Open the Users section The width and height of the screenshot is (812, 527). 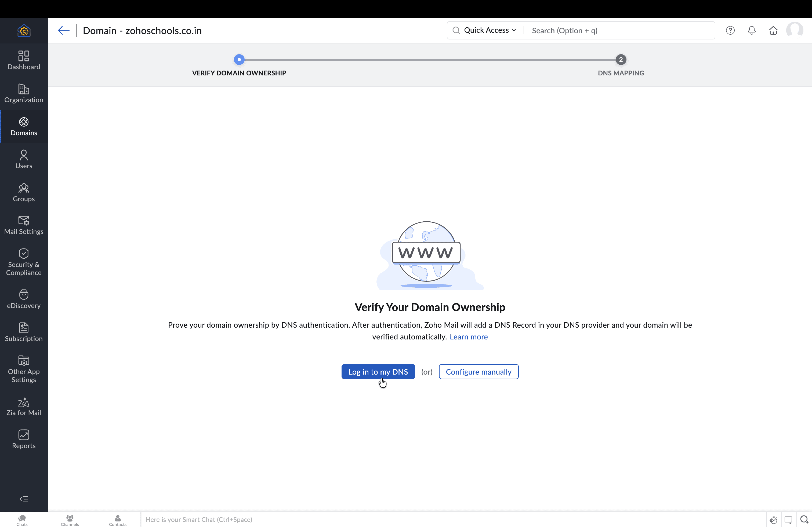[x=24, y=160]
